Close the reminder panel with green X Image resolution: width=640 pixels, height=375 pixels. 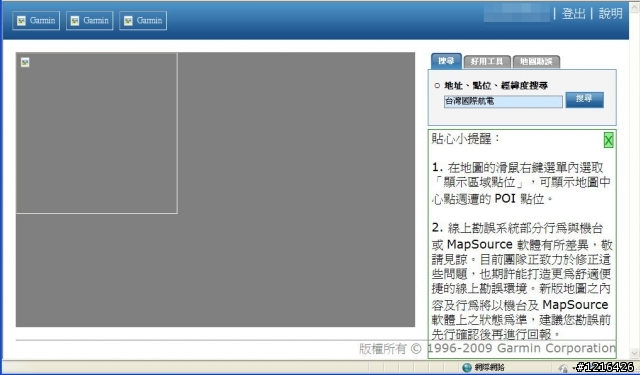pyautogui.click(x=608, y=140)
